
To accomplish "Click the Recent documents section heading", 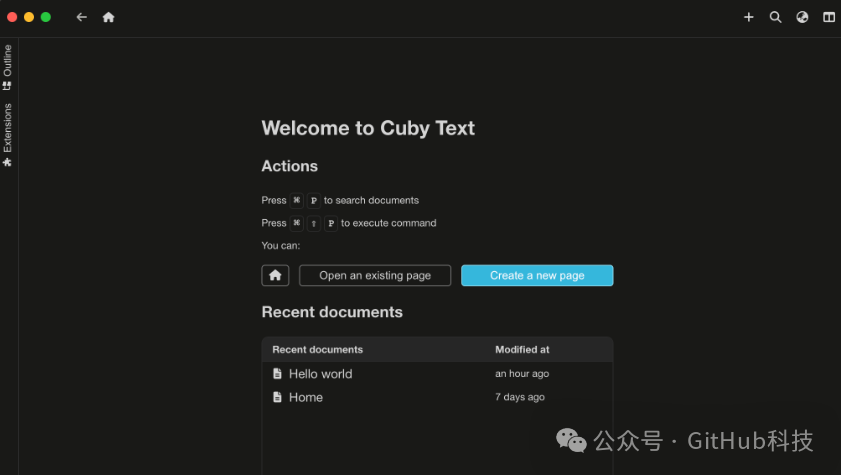I will click(x=332, y=312).
